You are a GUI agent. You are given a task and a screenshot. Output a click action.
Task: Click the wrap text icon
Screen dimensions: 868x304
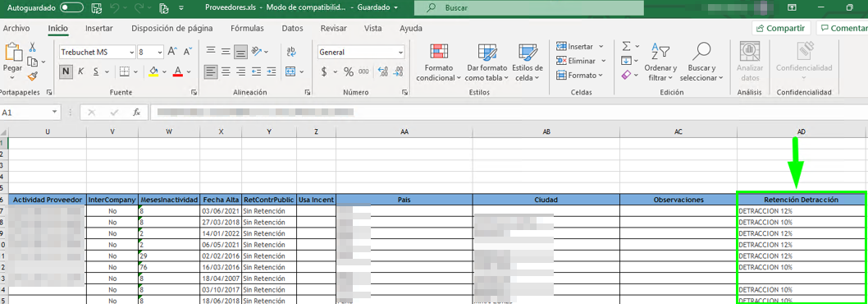(x=291, y=52)
